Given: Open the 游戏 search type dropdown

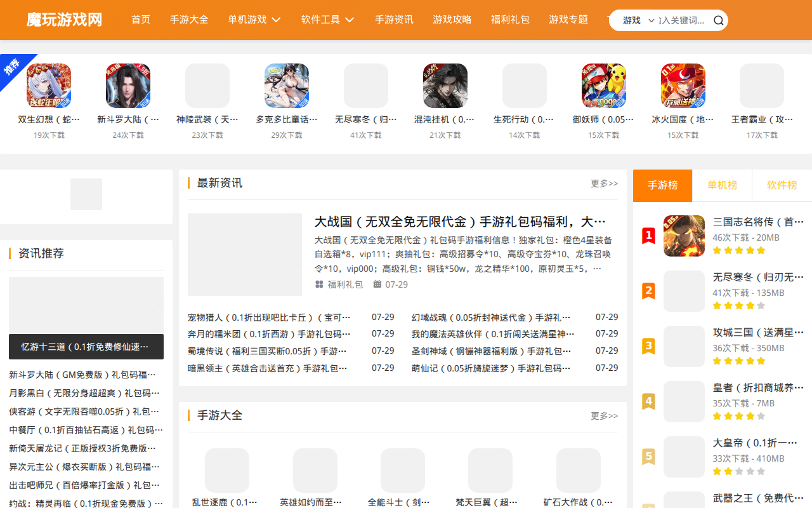Looking at the screenshot, I should coord(638,20).
